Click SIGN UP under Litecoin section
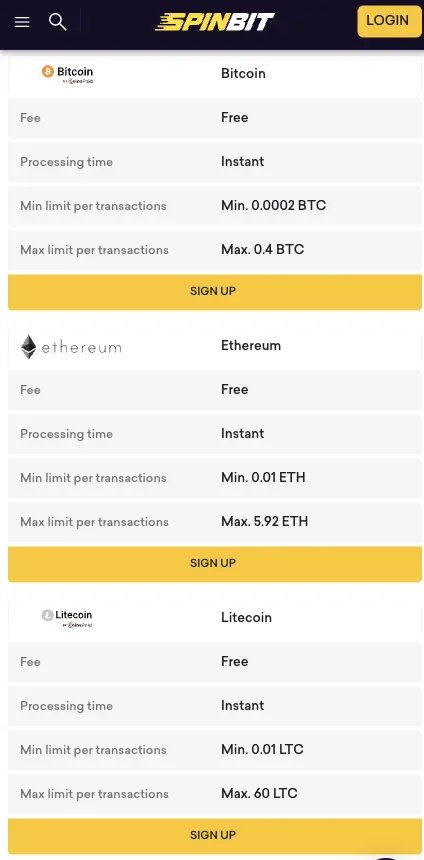This screenshot has width=424, height=860. (x=214, y=836)
